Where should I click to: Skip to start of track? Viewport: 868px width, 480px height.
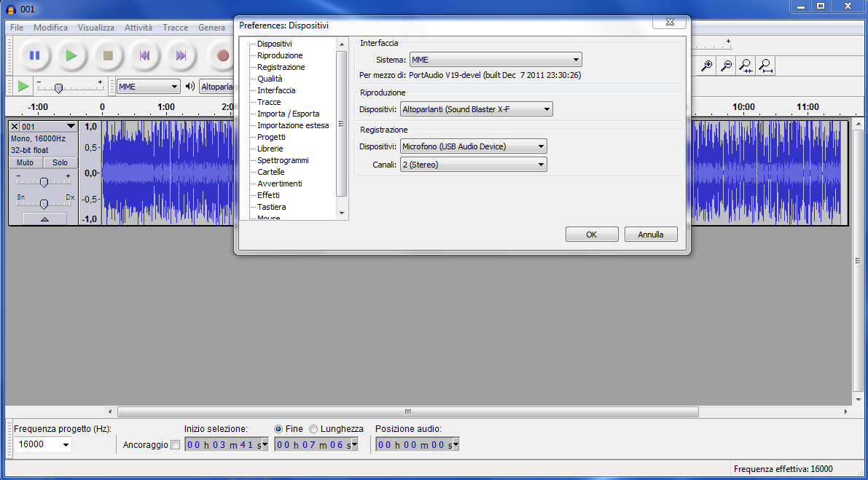click(144, 55)
